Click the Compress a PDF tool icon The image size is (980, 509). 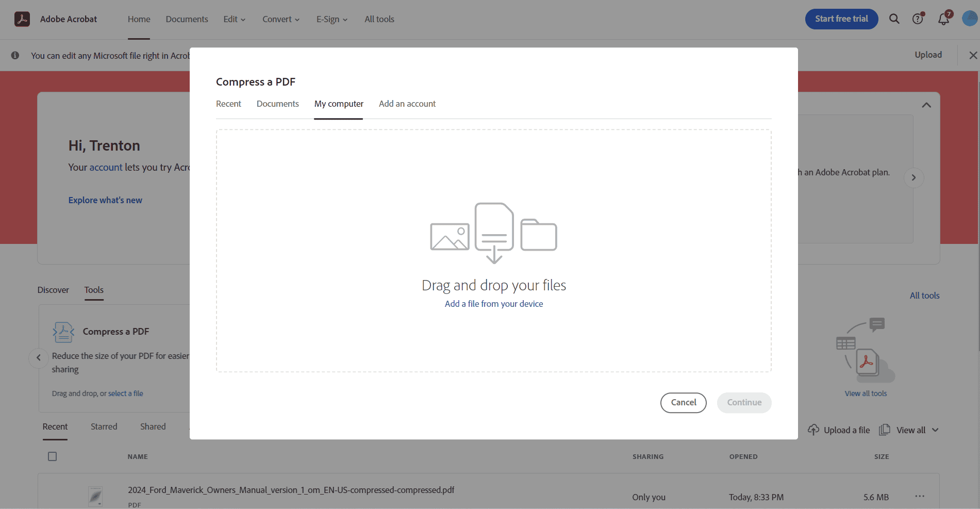click(63, 332)
